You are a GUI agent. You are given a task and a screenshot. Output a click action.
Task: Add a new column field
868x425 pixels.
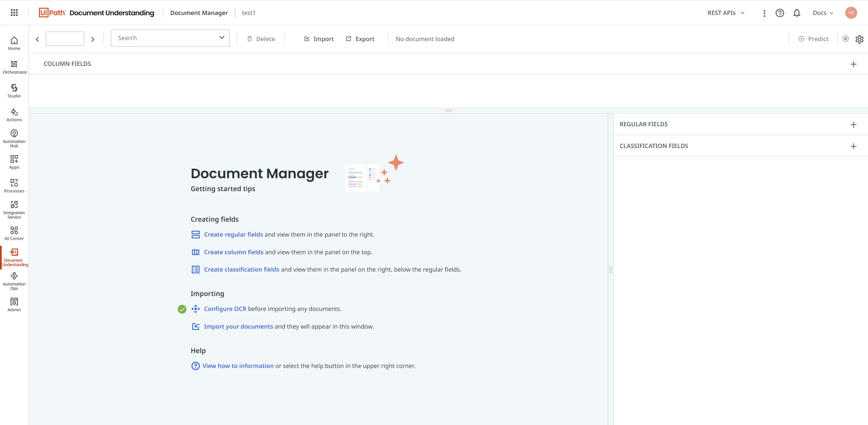coord(854,64)
